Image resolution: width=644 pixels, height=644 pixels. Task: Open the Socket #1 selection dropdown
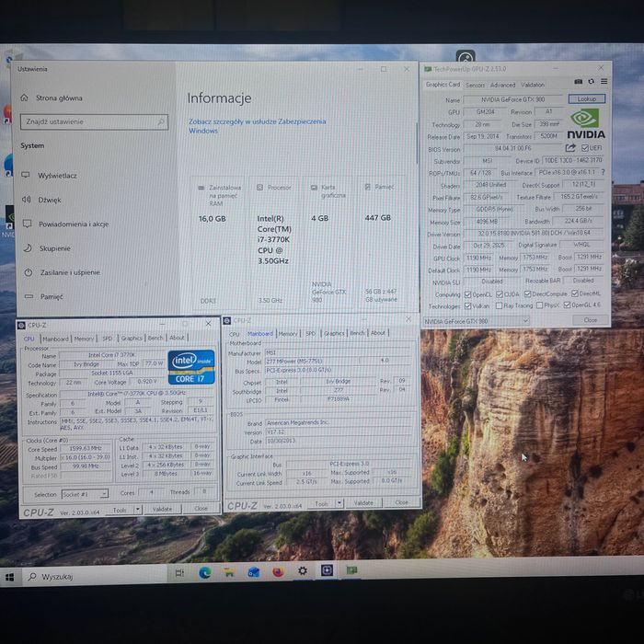pyautogui.click(x=85, y=494)
